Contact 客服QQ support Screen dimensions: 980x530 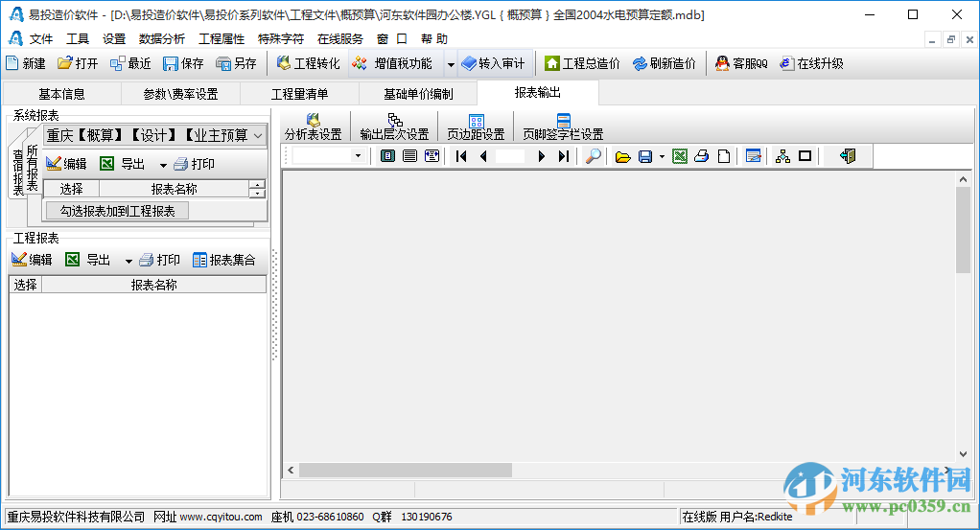pos(741,63)
